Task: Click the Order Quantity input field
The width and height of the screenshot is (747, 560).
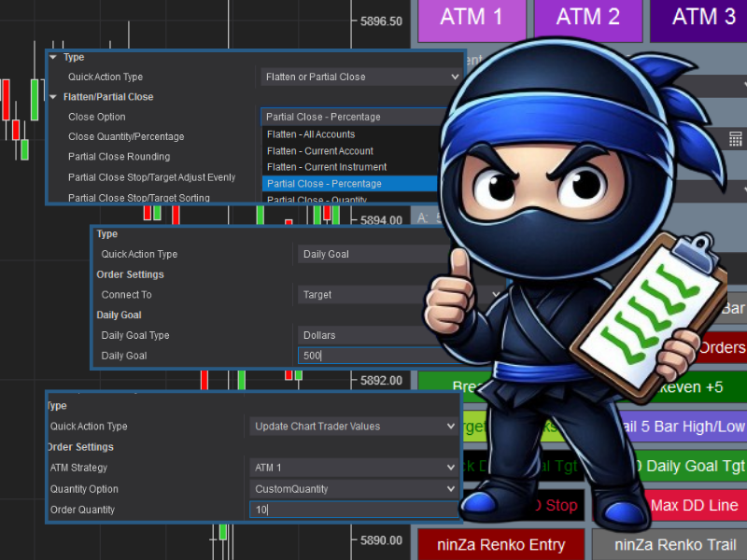Action: pos(353,510)
